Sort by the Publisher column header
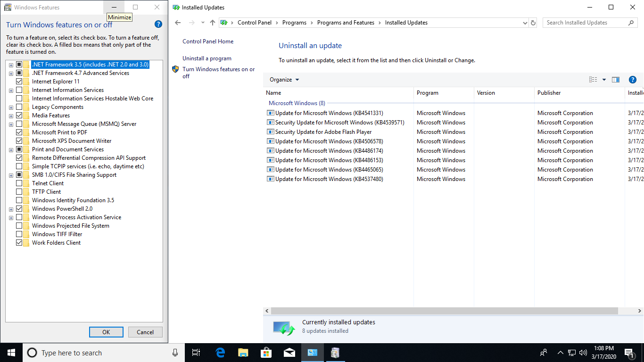 (580, 93)
